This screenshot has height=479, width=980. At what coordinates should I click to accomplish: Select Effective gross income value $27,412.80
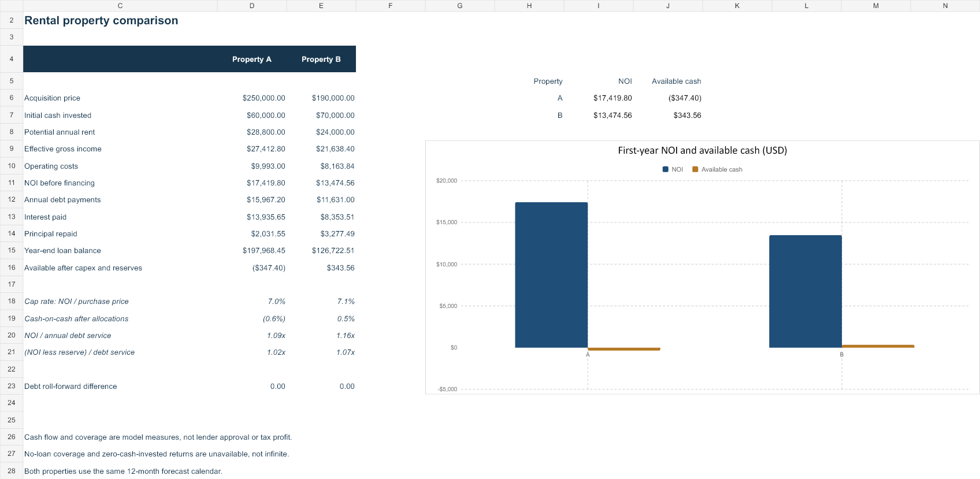(x=266, y=149)
